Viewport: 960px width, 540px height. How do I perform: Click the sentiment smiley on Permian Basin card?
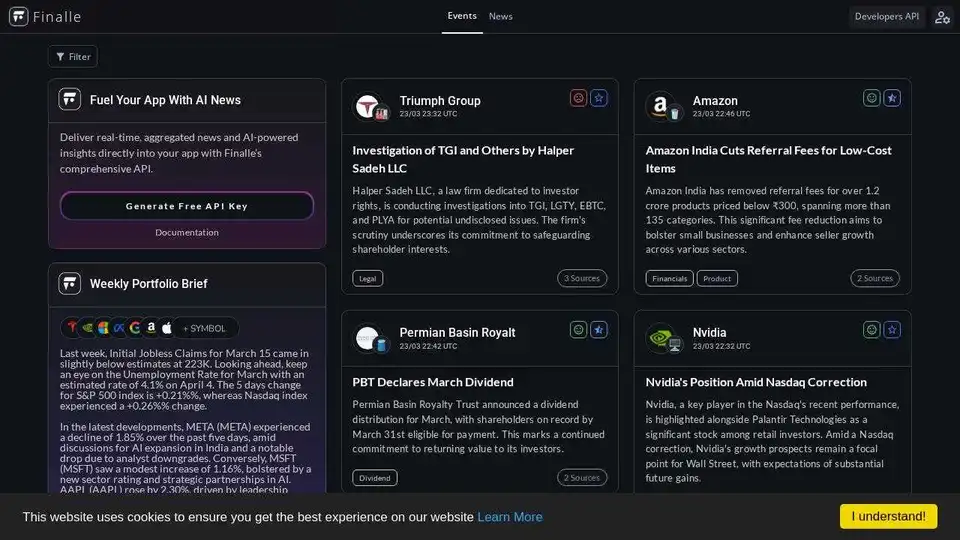(578, 330)
